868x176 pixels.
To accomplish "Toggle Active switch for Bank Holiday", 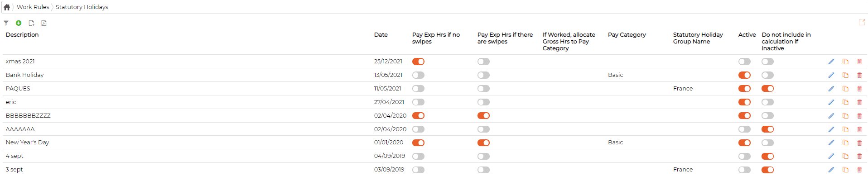I will pyautogui.click(x=744, y=75).
